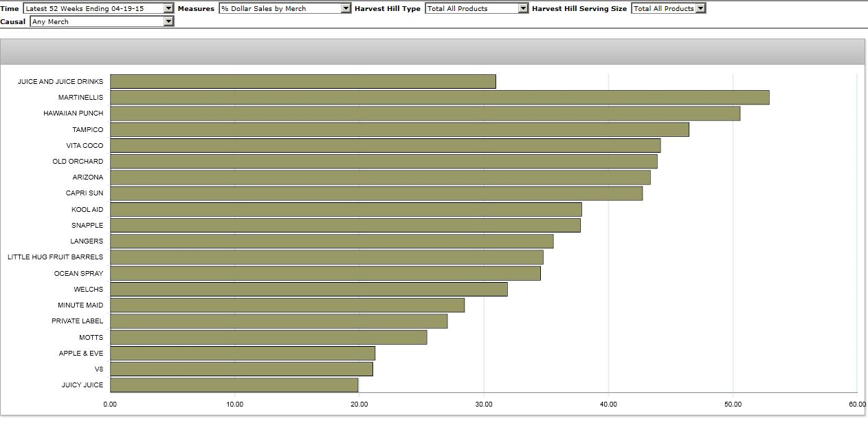Select the Minute Maid bar
The height and width of the screenshot is (421, 868).
pos(287,305)
